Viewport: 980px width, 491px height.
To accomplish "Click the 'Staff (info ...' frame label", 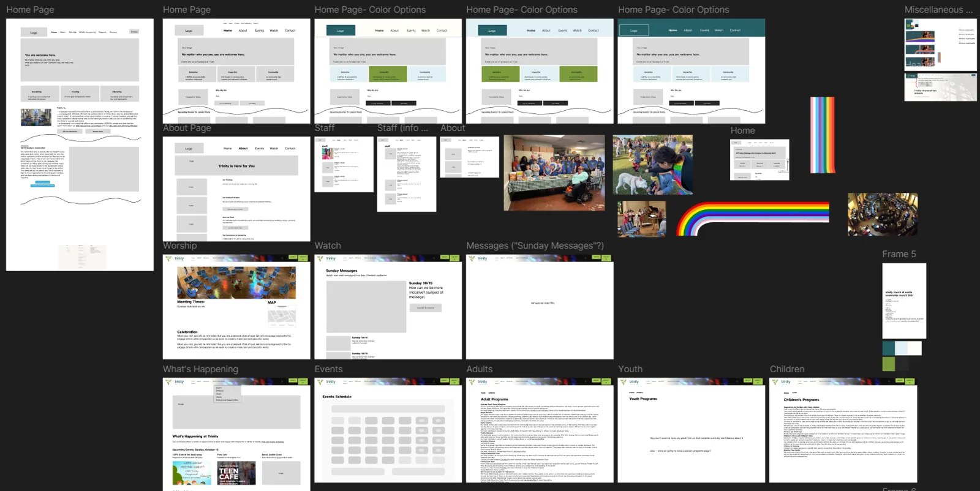I will pos(402,128).
